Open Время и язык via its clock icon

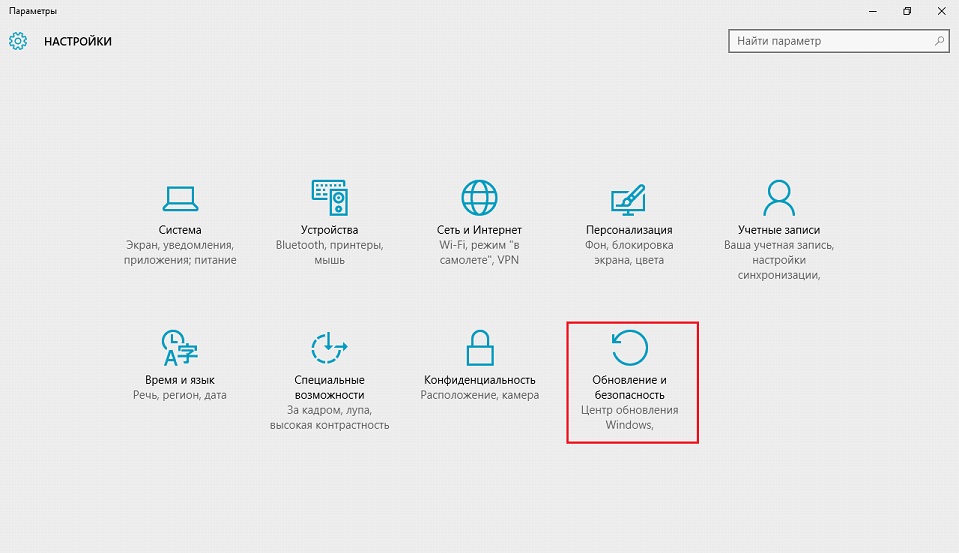(180, 347)
